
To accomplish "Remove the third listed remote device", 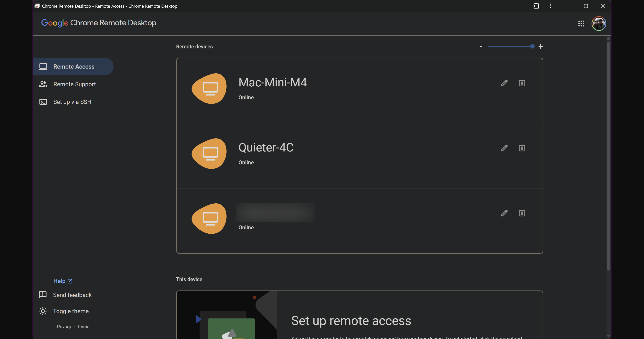I will [522, 213].
